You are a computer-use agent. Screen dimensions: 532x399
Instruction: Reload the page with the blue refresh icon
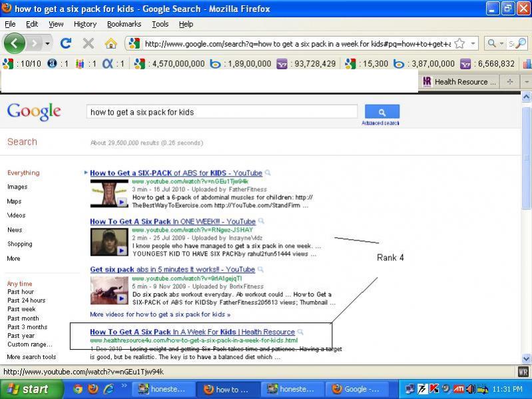pos(66,43)
